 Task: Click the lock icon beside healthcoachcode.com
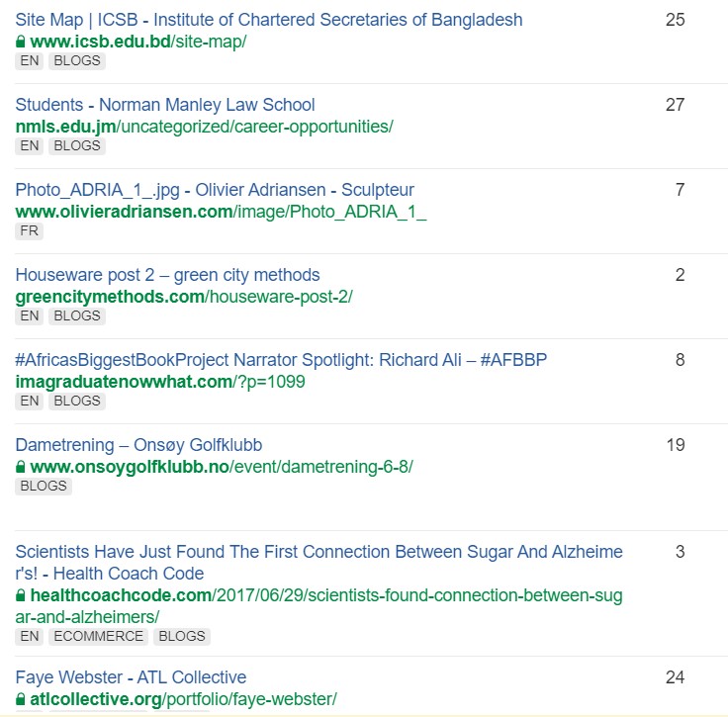coord(20,595)
